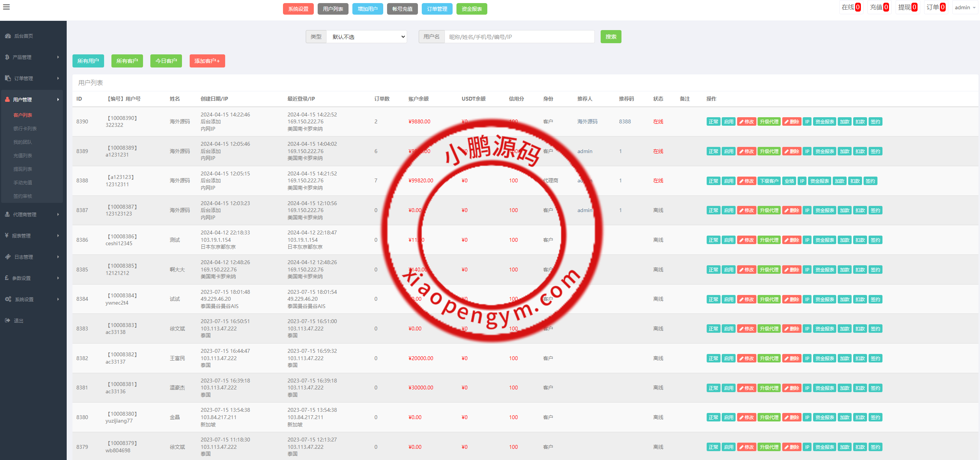Click the exit icon beside 退出
980x460 pixels.
click(x=8, y=320)
